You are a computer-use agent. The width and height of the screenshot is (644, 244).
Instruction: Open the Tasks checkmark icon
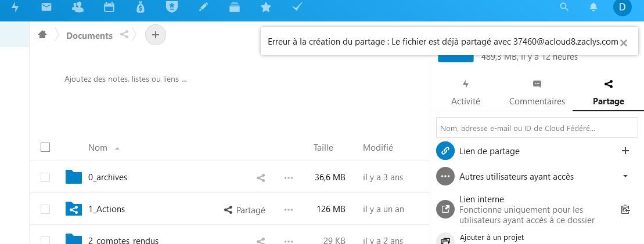click(297, 8)
